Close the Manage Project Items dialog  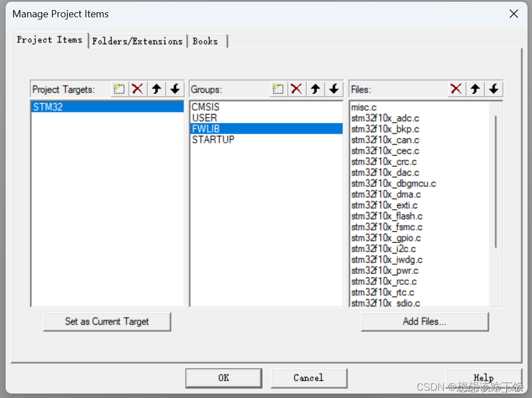514,14
